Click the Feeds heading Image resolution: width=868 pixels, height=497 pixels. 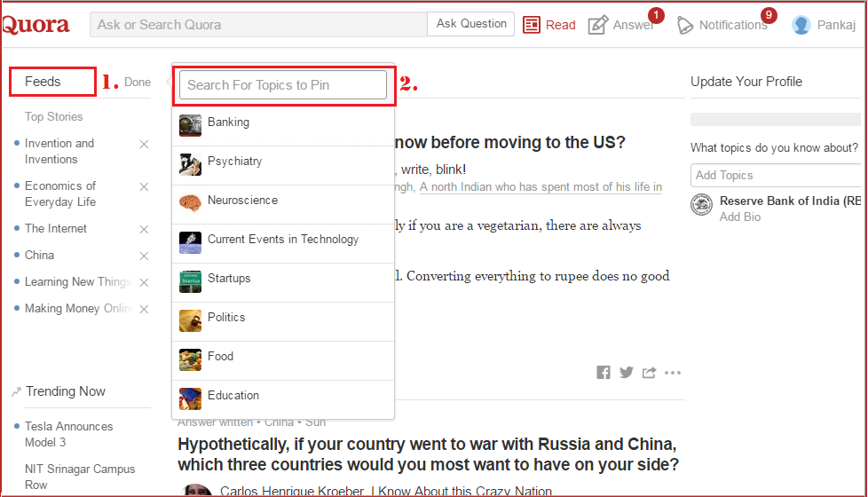coord(43,82)
